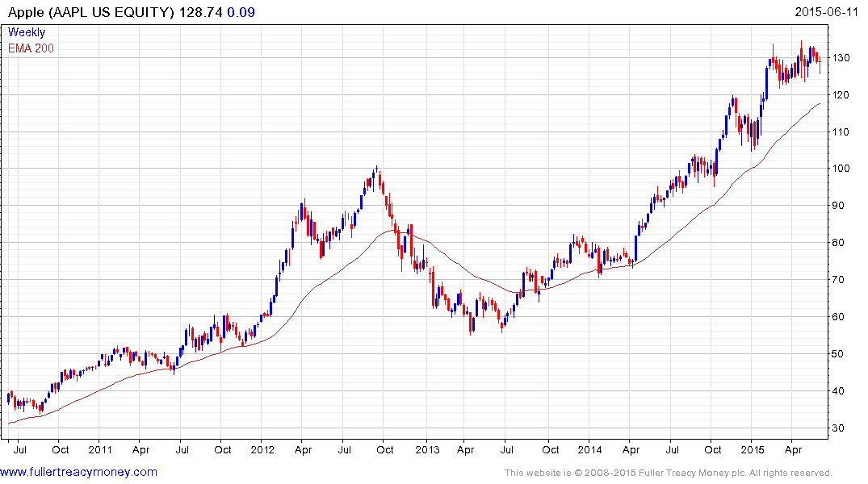This screenshot has height=484, width=868.
Task: Click the 'EMA 200' legend label
Action: (31, 48)
